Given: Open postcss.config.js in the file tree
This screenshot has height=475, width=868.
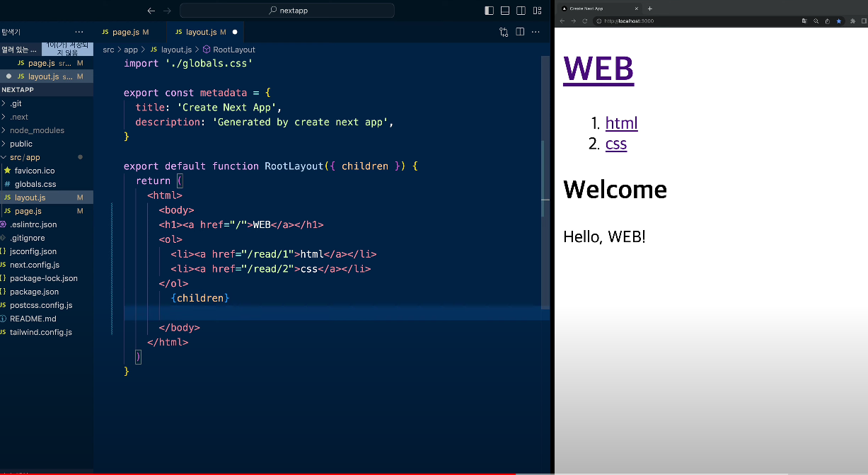Looking at the screenshot, I should pos(47,305).
